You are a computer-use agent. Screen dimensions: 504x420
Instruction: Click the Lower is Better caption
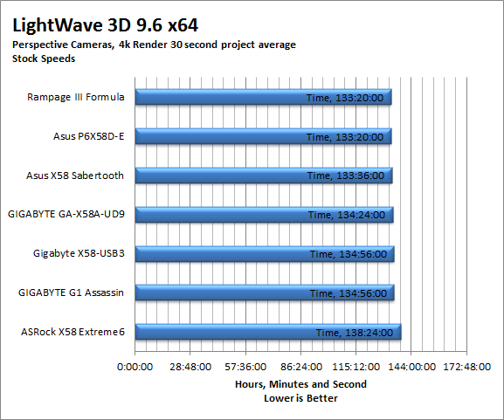tap(300, 398)
